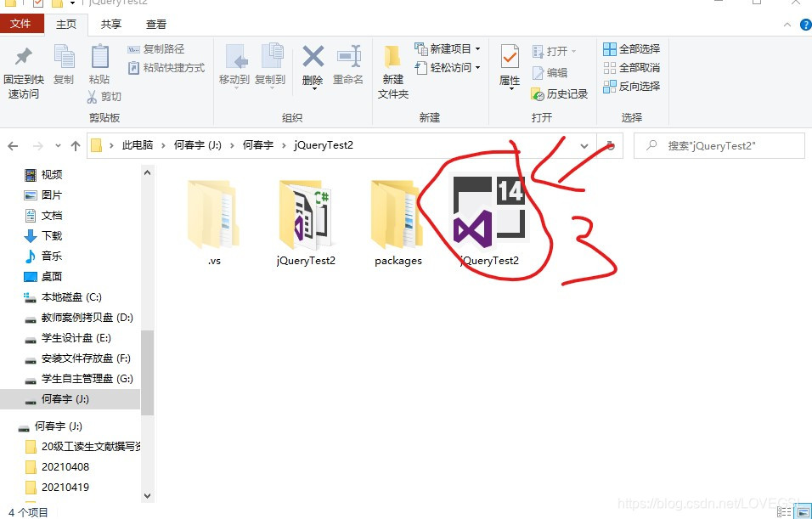Select the packages folder
The width and height of the screenshot is (812, 519).
[398, 223]
